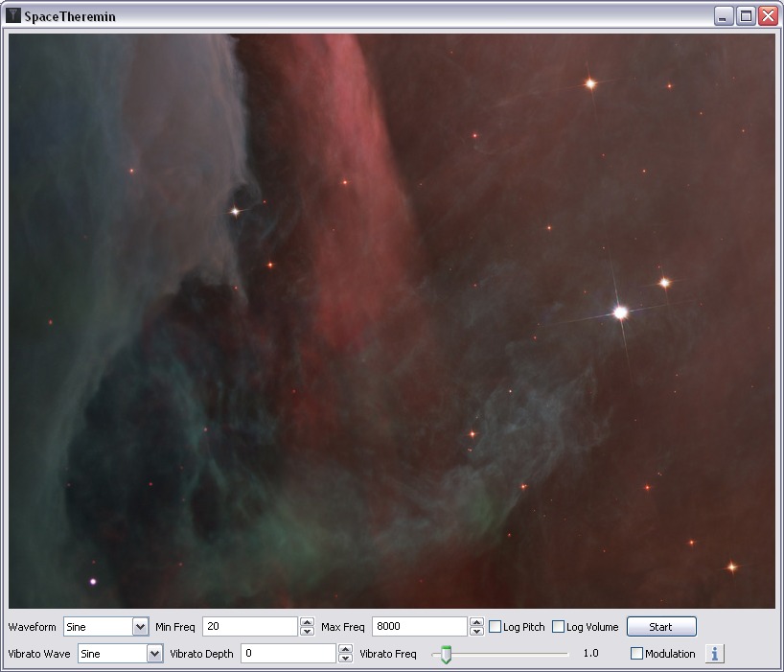Raise Vibrato Depth using the up arrow
This screenshot has height=672, width=784.
pos(345,649)
